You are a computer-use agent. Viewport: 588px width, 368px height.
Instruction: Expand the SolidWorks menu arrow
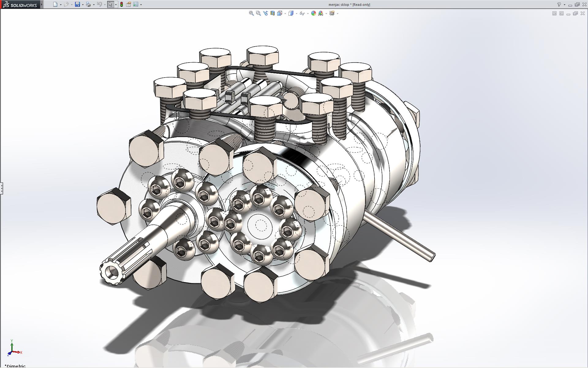pos(42,4)
